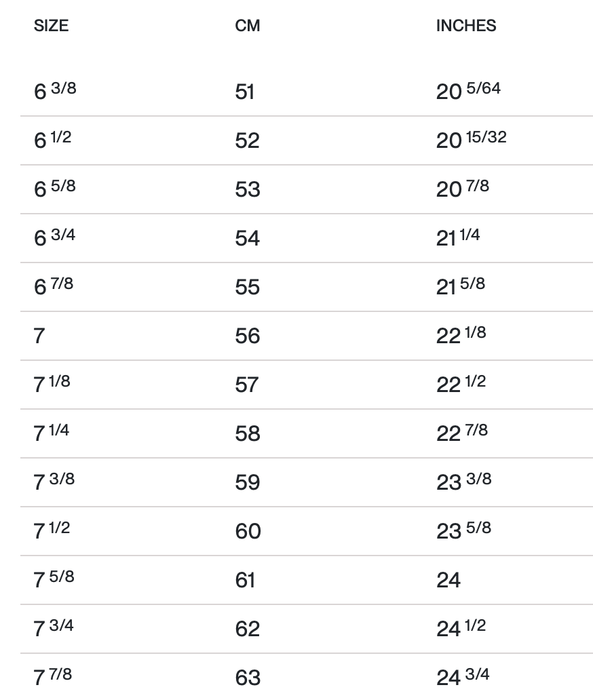
Task: Click the 53 cm cell
Action: pyautogui.click(x=248, y=189)
